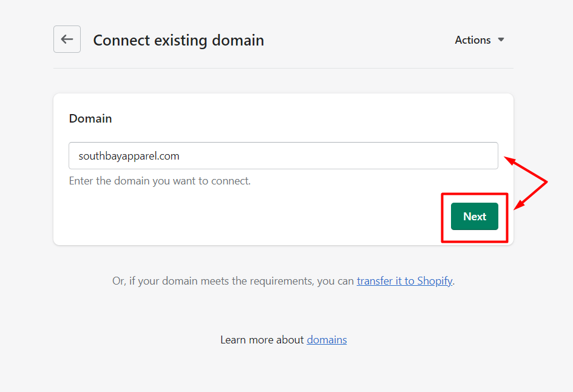Click the helper text 'Enter the domain you want to connect'
573x392 pixels.
click(160, 181)
